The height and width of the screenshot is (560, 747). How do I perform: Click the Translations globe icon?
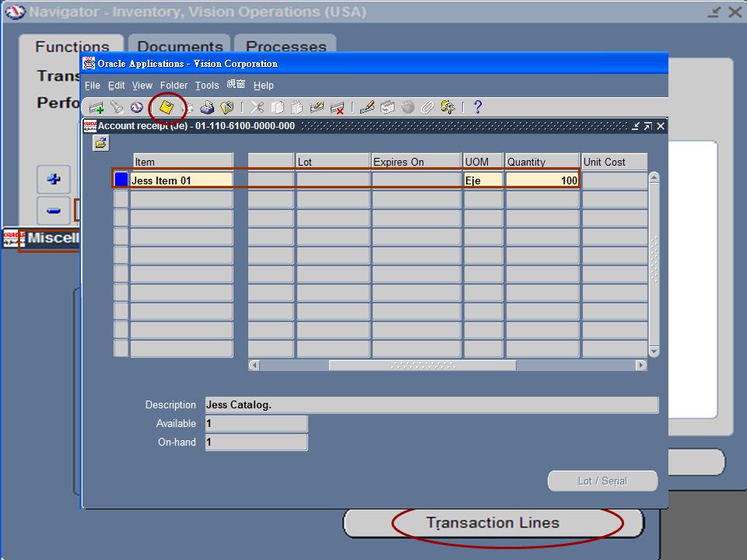point(408,107)
